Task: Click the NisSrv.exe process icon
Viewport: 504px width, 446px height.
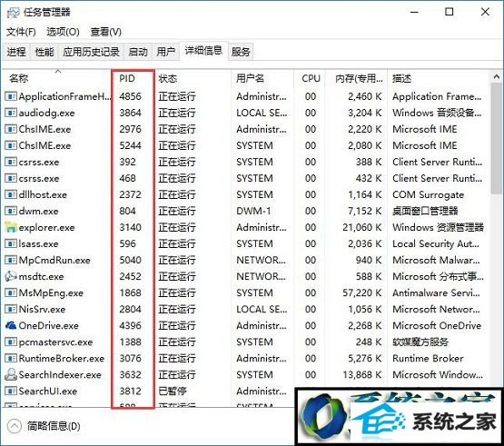Action: click(x=11, y=309)
